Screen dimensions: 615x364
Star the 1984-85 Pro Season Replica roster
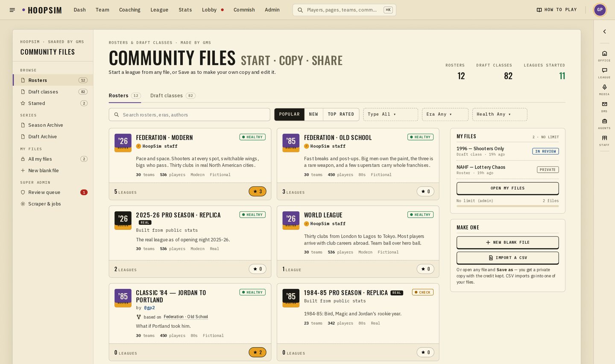click(x=425, y=352)
